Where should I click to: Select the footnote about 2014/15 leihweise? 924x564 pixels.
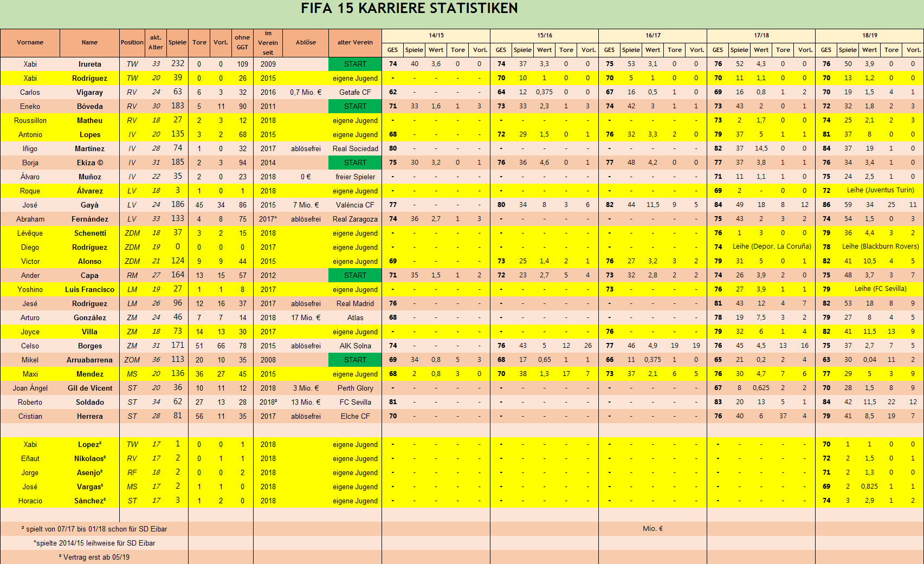point(94,543)
